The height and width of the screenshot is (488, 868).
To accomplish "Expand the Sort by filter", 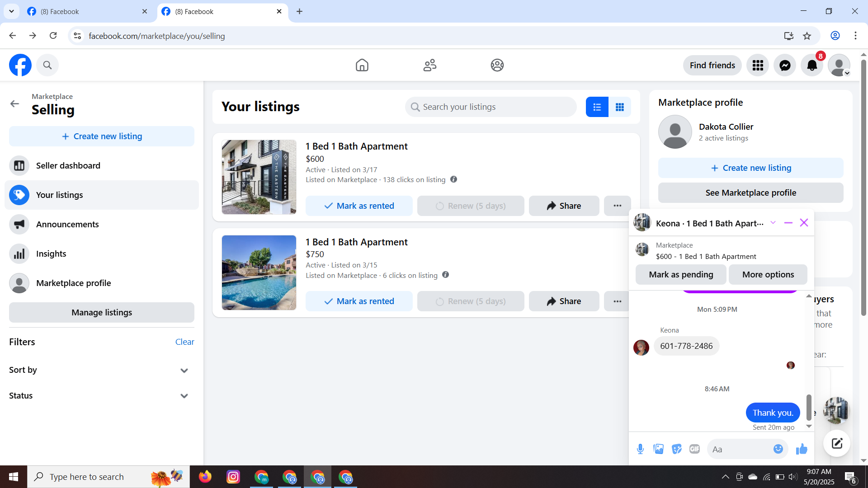I will click(184, 371).
